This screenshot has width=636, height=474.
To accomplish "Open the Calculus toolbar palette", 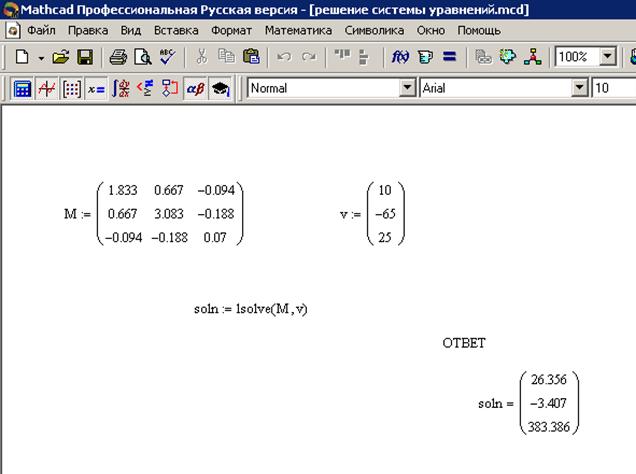I will pyautogui.click(x=121, y=88).
